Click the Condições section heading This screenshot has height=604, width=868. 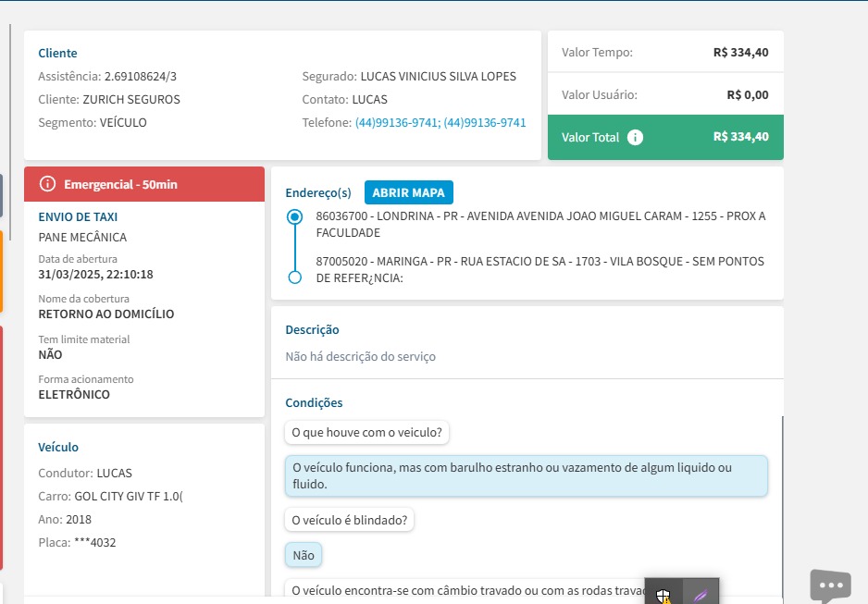point(314,402)
